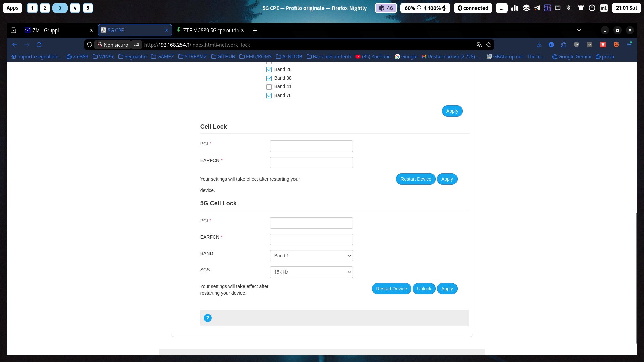Open the SCS 15KHz dropdown
Viewport: 644px width, 362px height.
tap(311, 272)
